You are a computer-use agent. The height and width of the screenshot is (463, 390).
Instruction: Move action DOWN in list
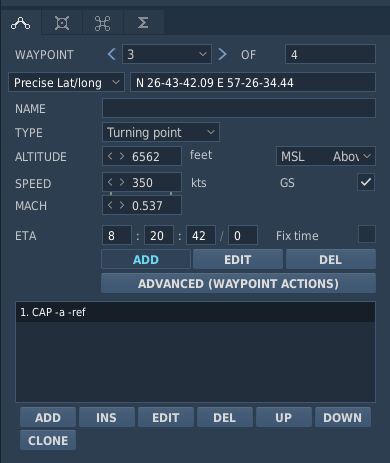point(343,417)
